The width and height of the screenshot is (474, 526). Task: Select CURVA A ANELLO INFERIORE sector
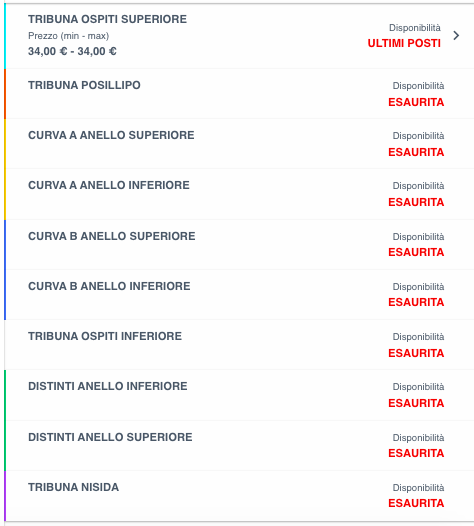(x=240, y=194)
